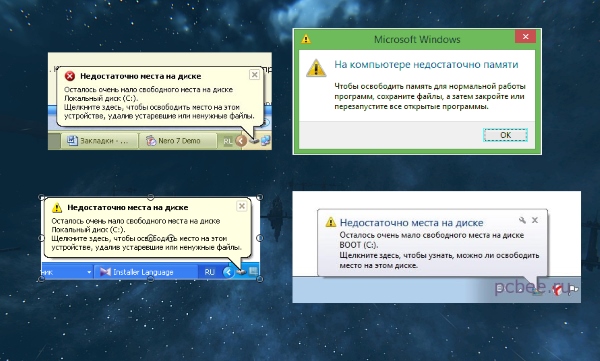Click the disk tray icon below the BOOT (C:) balloon
Viewport: 600px width, 361px height.
537,292
